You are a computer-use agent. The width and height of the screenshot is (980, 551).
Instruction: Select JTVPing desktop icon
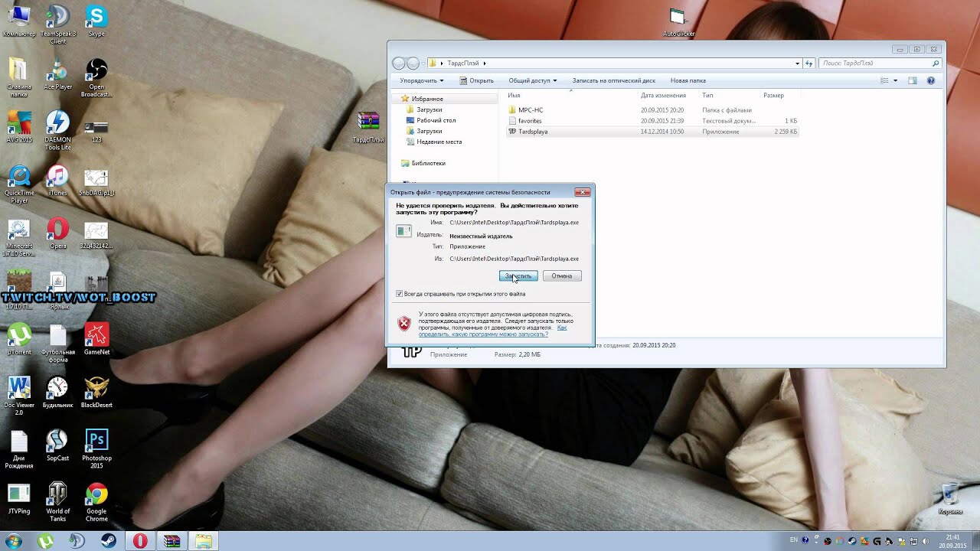pos(19,499)
